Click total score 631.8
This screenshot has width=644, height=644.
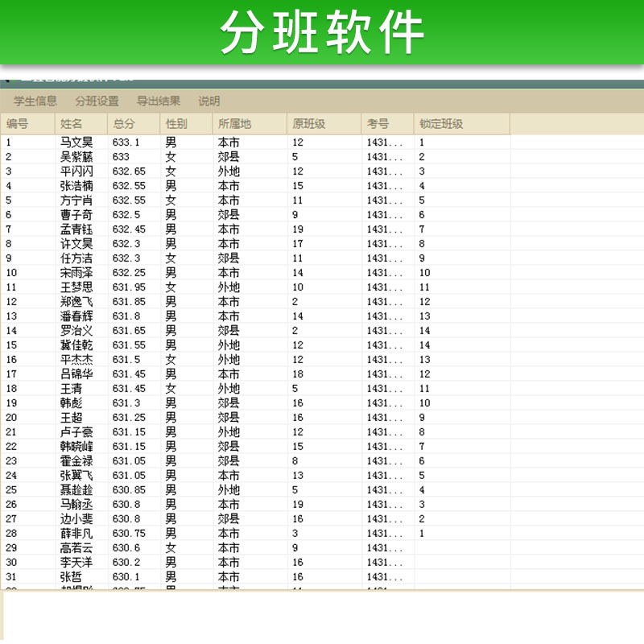[x=126, y=316]
